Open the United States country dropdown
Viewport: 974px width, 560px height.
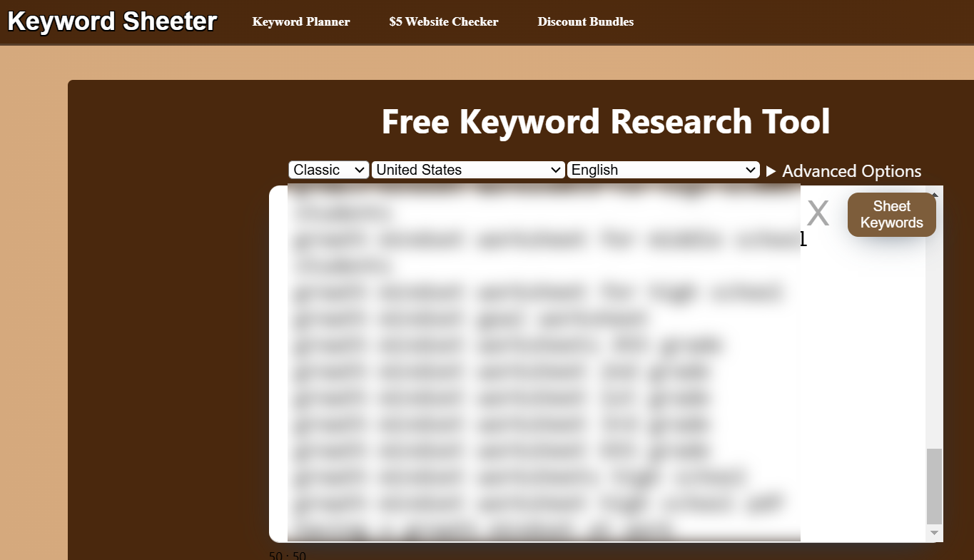pyautogui.click(x=467, y=170)
